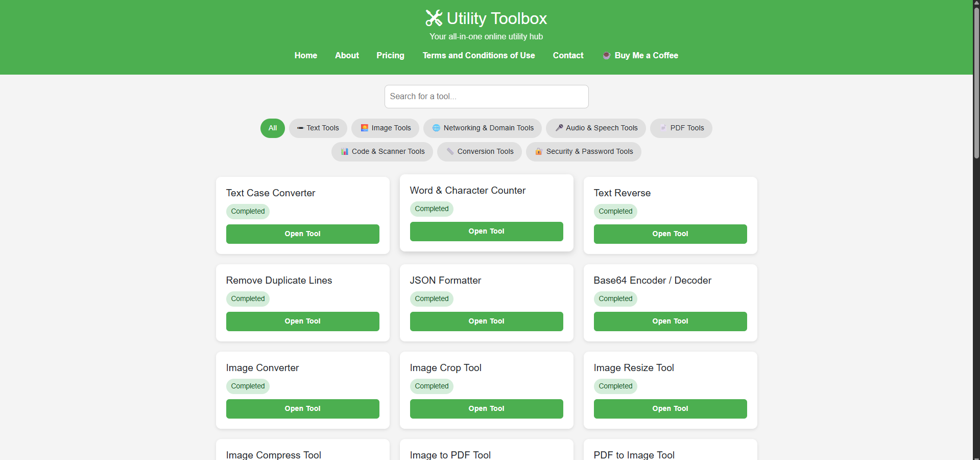Screen dimensions: 980x460
Task: Open the Base64 Encoder / Decoder tool
Action: (670, 321)
